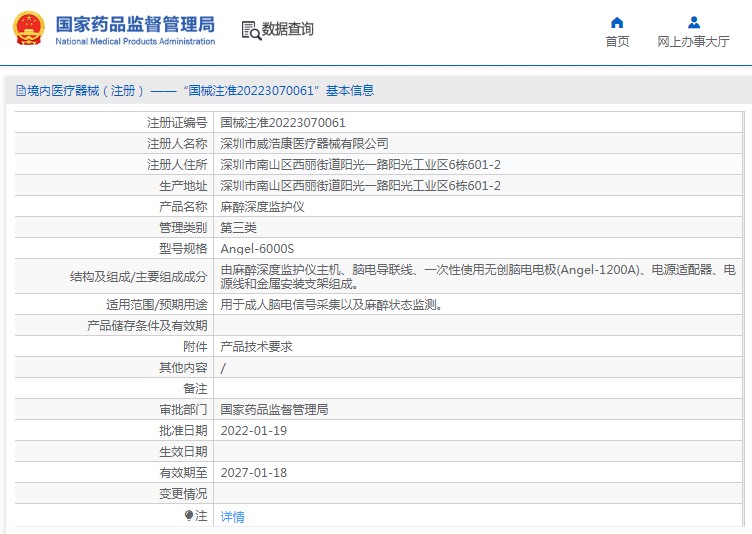The width and height of the screenshot is (752, 534).
Task: Click the slash value in 其他内容 row
Action: (223, 368)
